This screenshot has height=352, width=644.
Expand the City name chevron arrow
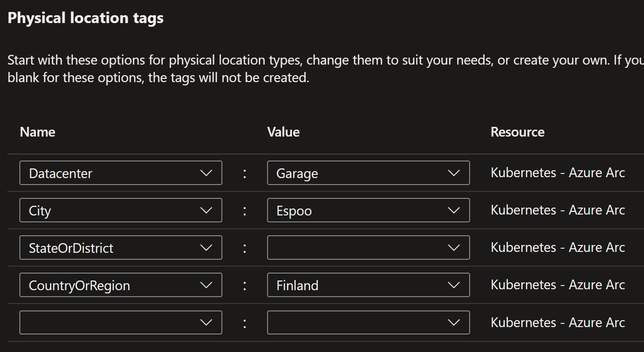[206, 210]
